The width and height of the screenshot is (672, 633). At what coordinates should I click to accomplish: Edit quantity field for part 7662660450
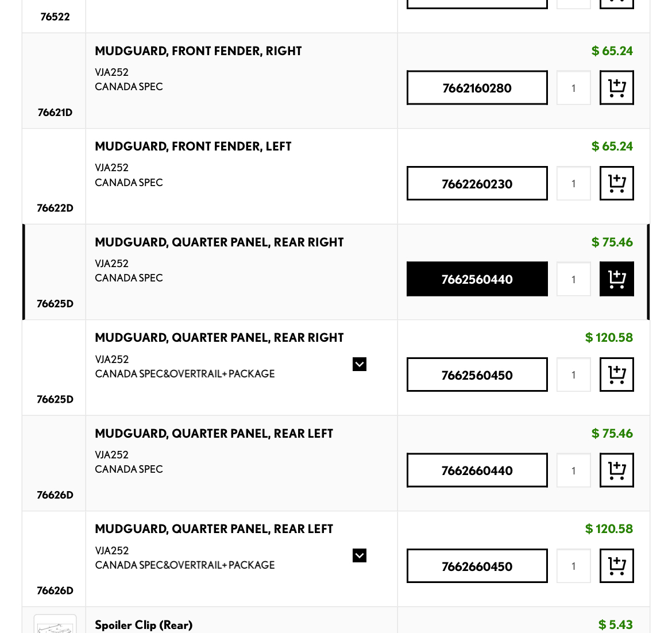coord(573,566)
